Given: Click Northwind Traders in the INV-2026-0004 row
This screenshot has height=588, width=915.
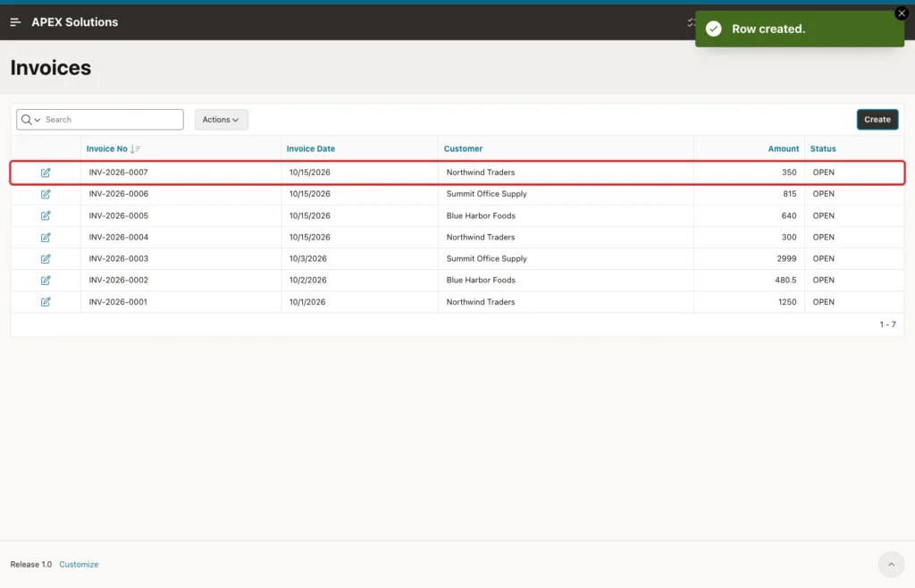Looking at the screenshot, I should tap(480, 238).
